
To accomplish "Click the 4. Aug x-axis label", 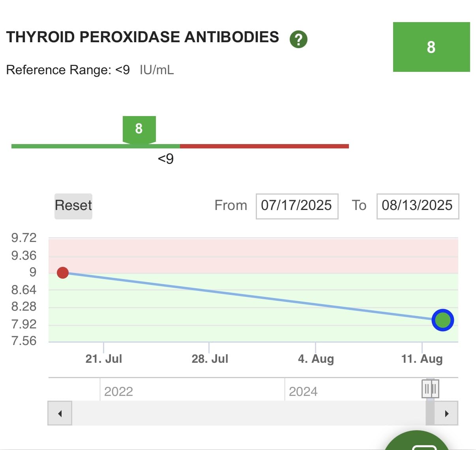I will click(x=316, y=358).
